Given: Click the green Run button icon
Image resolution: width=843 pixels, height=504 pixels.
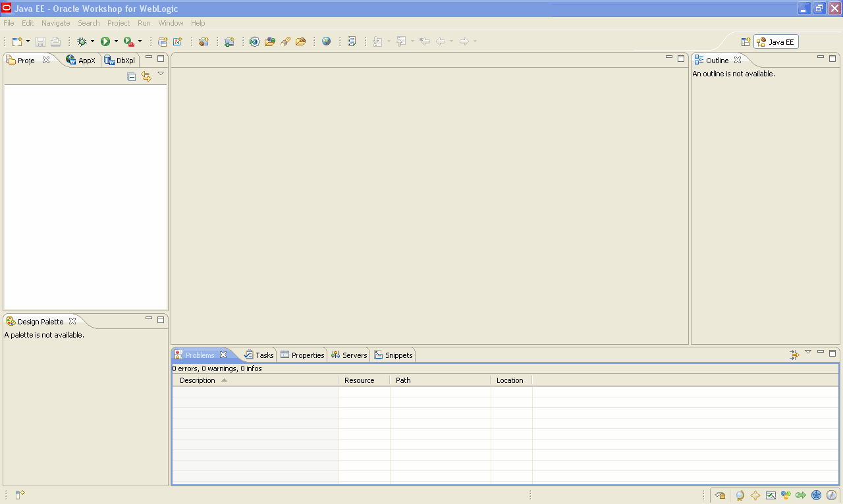Looking at the screenshot, I should pyautogui.click(x=105, y=41).
